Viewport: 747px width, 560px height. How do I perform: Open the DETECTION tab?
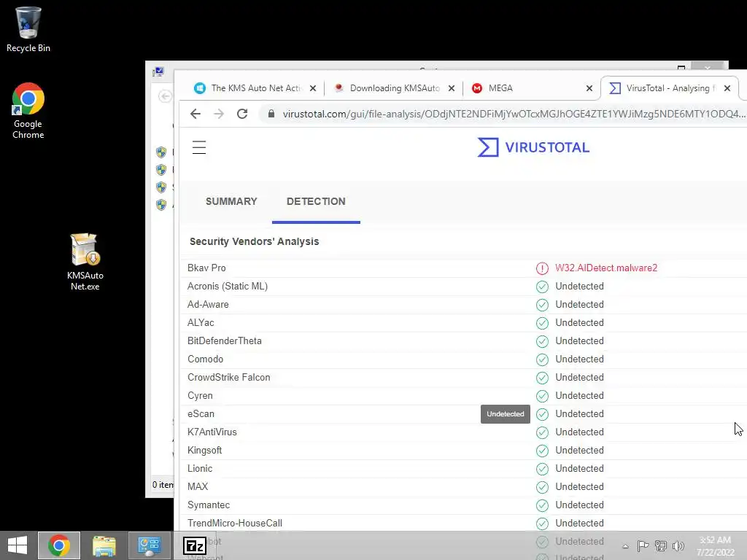coord(316,201)
